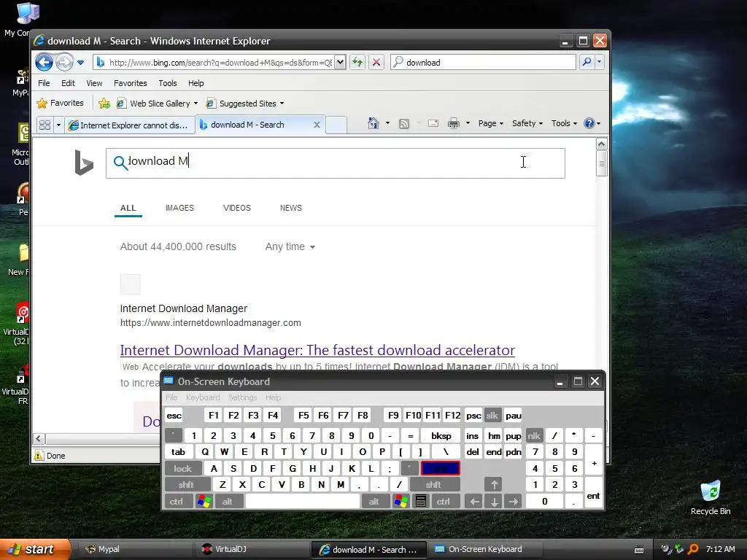Open IE Help question mark icon
The width and height of the screenshot is (747, 560).
click(589, 123)
